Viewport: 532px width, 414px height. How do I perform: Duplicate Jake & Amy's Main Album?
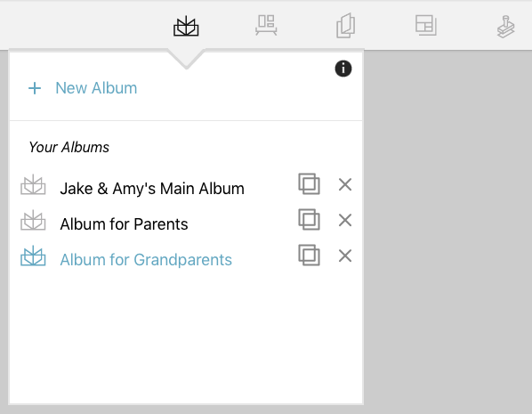point(309,183)
